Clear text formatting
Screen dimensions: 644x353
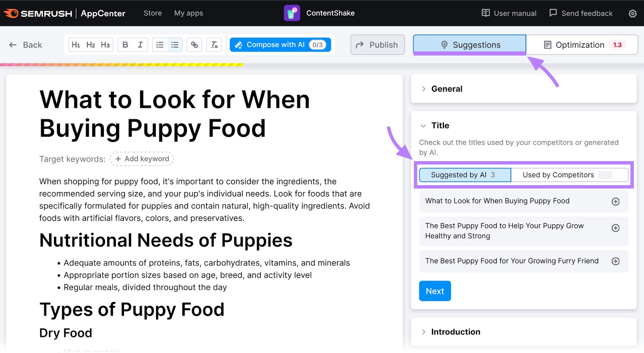(214, 45)
